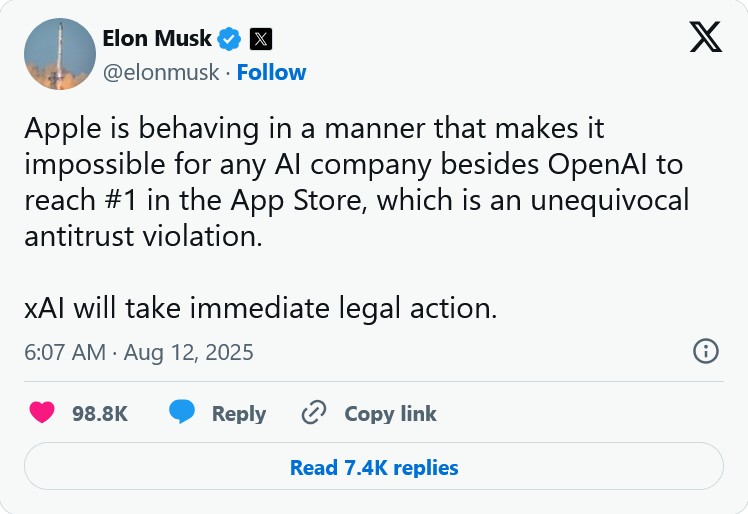Image resolution: width=748 pixels, height=514 pixels.
Task: Click the blue verified checkmark badge
Action: 230,39
